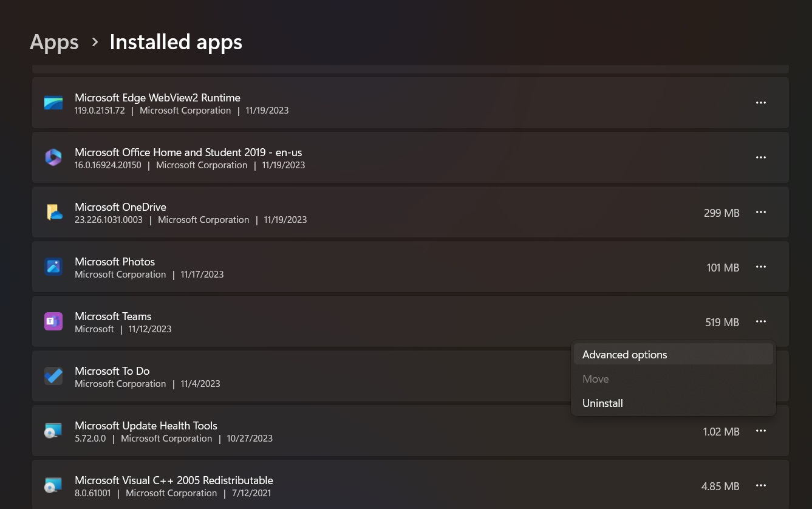Open the options menu for Microsoft OneDrive
This screenshot has height=509, width=812.
pos(761,212)
